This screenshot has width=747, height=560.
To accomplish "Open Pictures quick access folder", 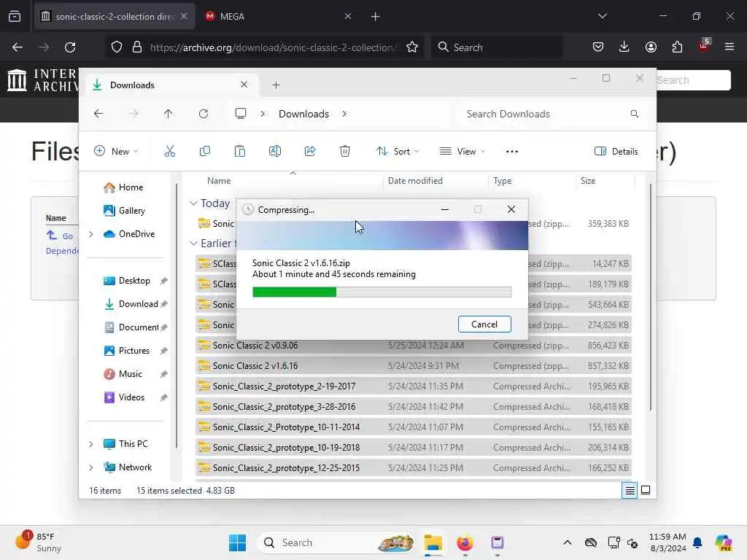I will click(x=127, y=351).
